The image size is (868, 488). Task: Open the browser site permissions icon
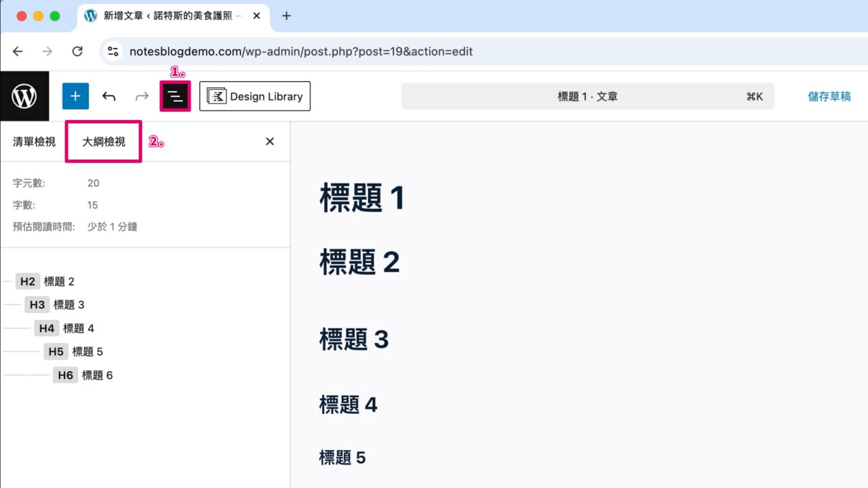(113, 51)
